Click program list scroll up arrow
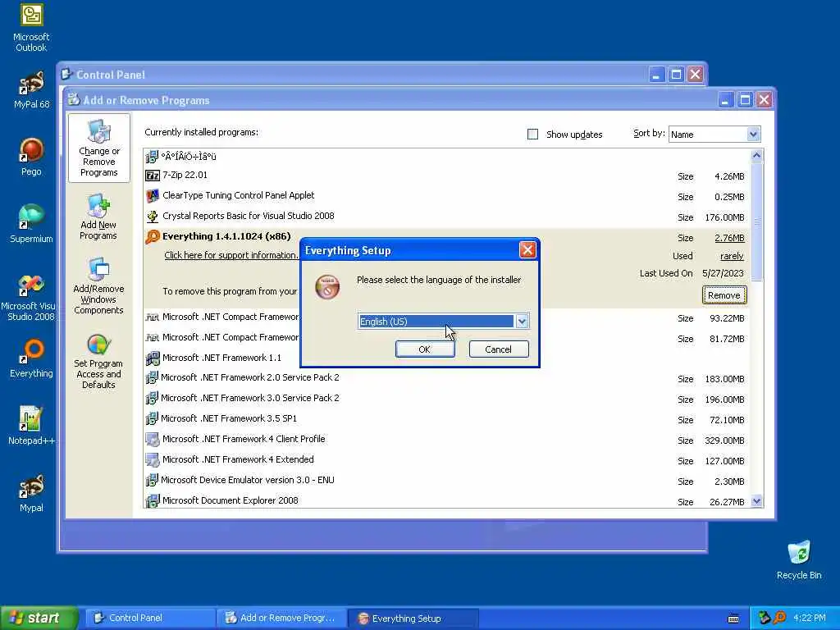The width and height of the screenshot is (840, 630). point(756,156)
